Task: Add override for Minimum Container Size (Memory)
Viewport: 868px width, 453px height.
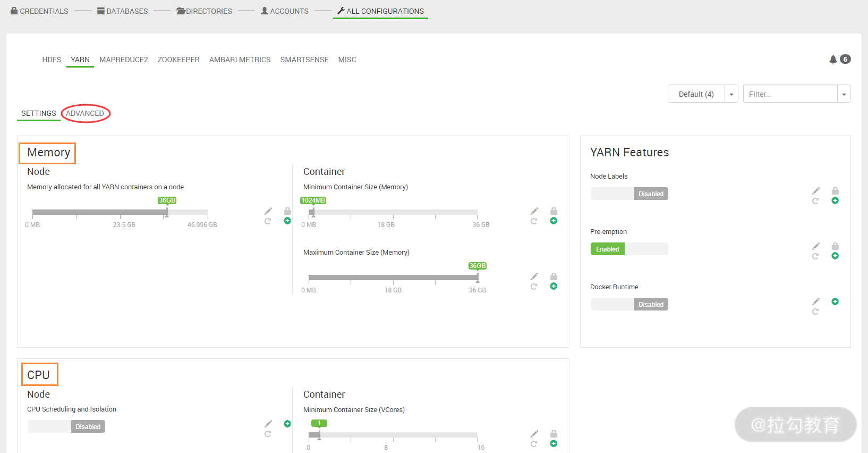Action: point(554,221)
